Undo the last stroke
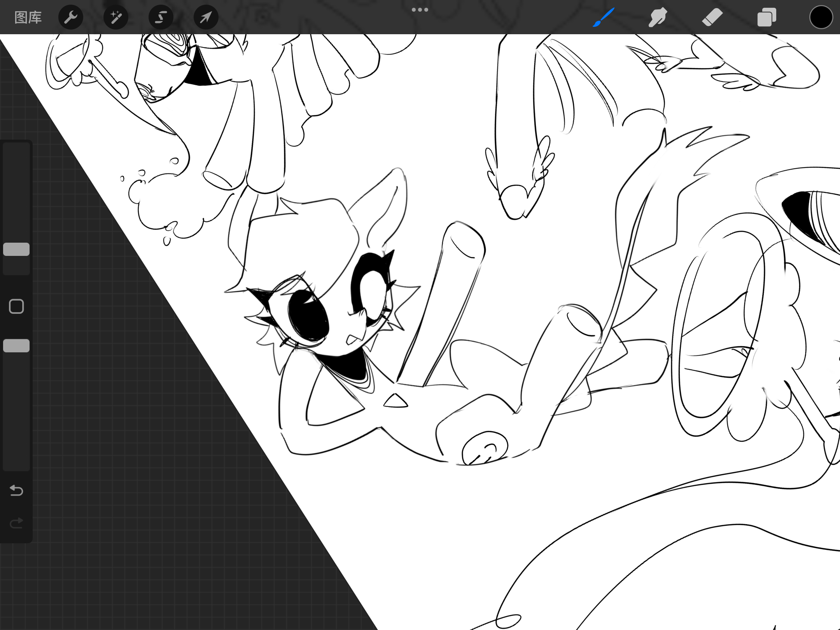The width and height of the screenshot is (840, 630). coord(16,490)
